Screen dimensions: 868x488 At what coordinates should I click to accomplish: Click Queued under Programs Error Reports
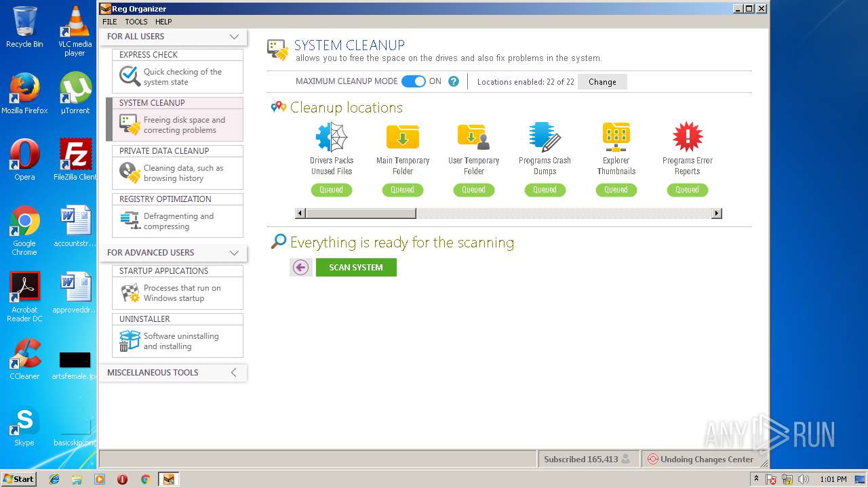(x=687, y=190)
